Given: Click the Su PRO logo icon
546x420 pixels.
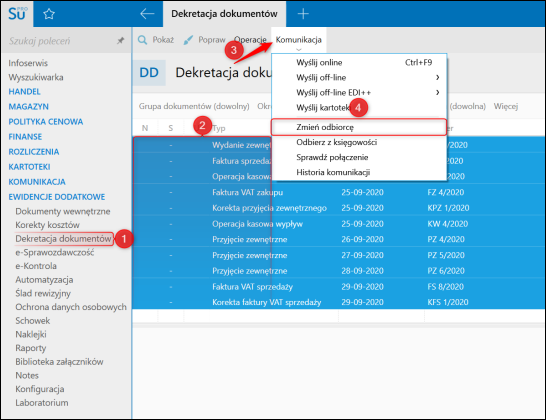Looking at the screenshot, I should (17, 14).
